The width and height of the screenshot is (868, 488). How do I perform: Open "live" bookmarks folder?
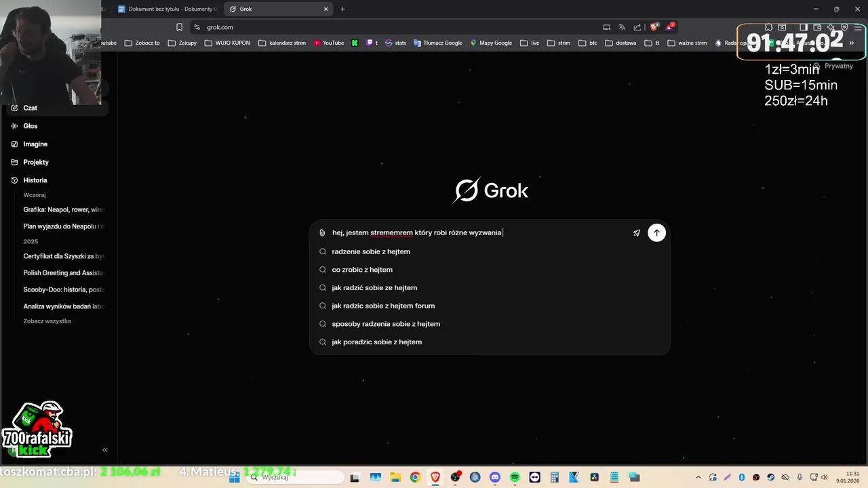tap(530, 43)
